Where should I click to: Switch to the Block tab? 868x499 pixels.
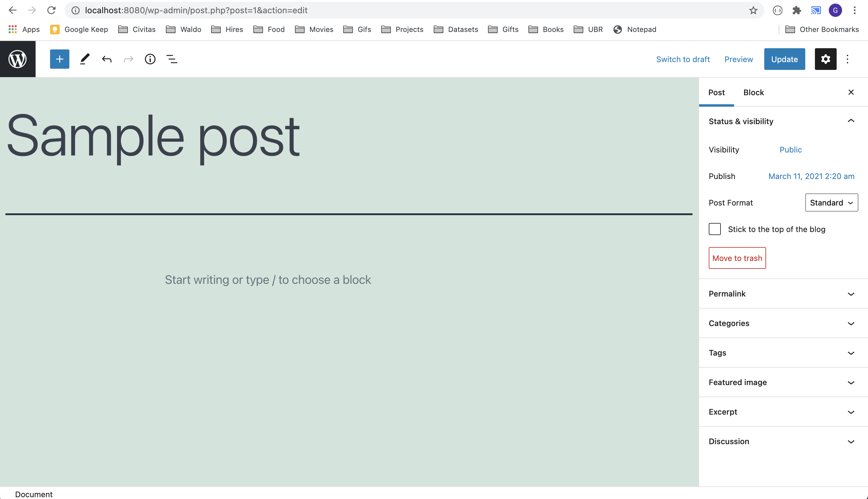(x=753, y=92)
